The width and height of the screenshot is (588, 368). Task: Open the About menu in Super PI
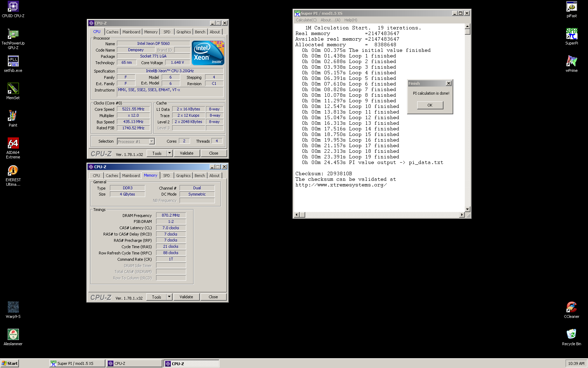coord(330,20)
